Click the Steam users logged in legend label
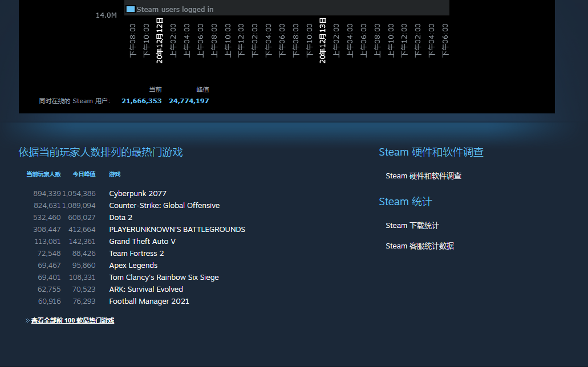 click(x=175, y=9)
